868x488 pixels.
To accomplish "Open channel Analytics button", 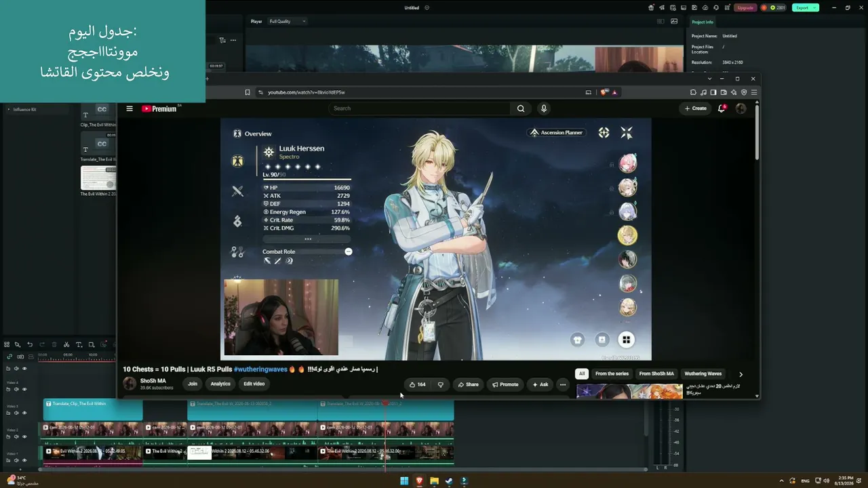I will [220, 384].
